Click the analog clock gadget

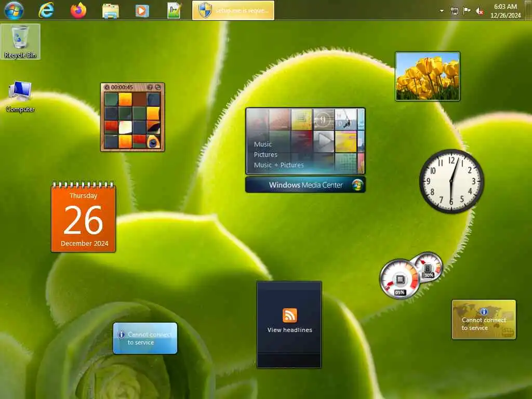pyautogui.click(x=451, y=181)
